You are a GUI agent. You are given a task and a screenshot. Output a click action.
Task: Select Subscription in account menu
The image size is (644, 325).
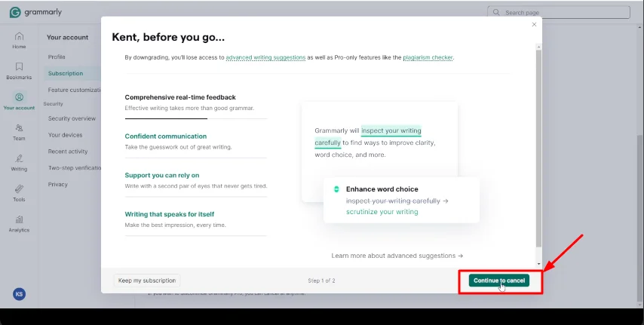pyautogui.click(x=66, y=73)
